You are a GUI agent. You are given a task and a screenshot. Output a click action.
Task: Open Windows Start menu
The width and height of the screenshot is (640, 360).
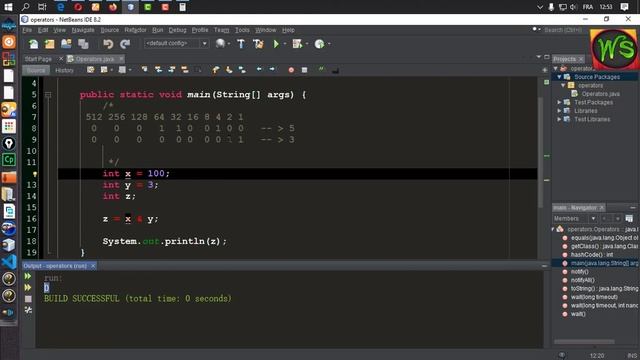[x=8, y=7]
